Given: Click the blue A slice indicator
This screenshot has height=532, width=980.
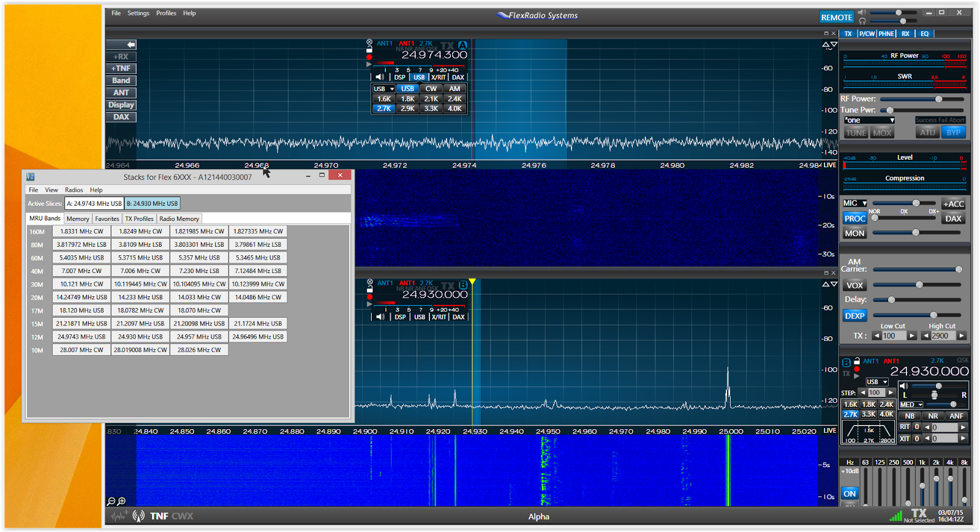Looking at the screenshot, I should 463,45.
